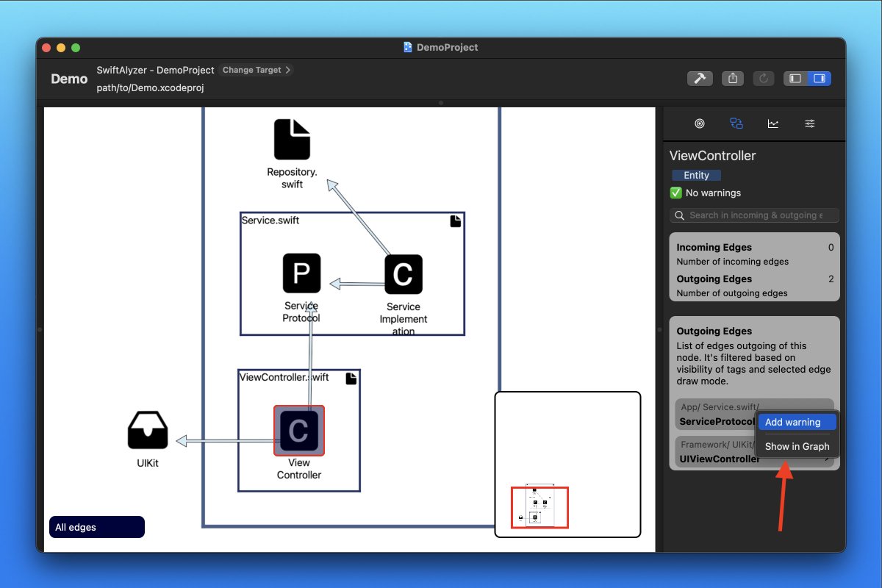Select the UIViewController outgoing edge row
Screen dimensions: 882x588
754,452
